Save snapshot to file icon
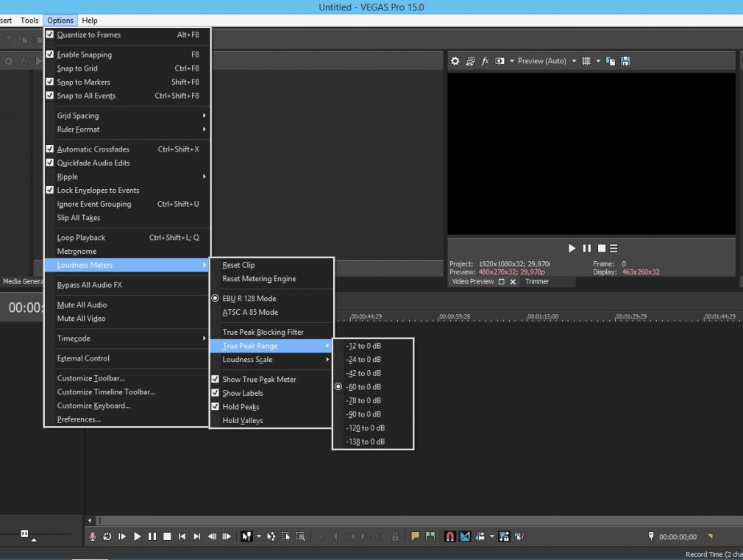This screenshot has height=560, width=743. point(625,61)
